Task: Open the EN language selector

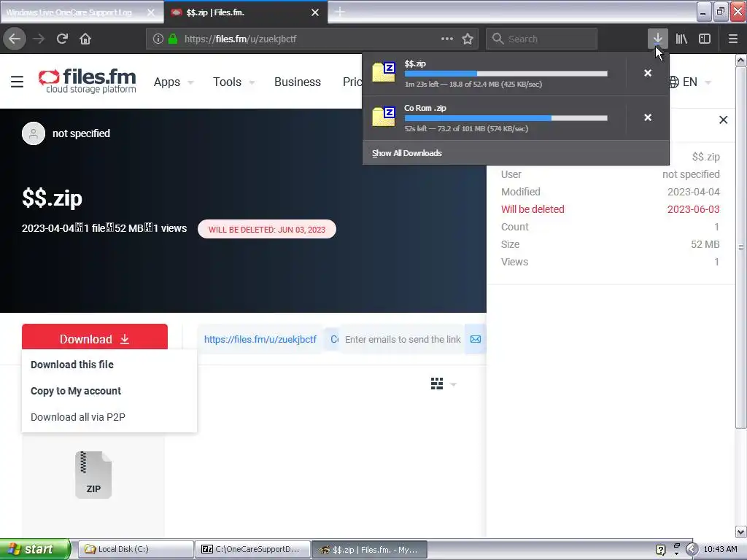Action: click(x=690, y=82)
